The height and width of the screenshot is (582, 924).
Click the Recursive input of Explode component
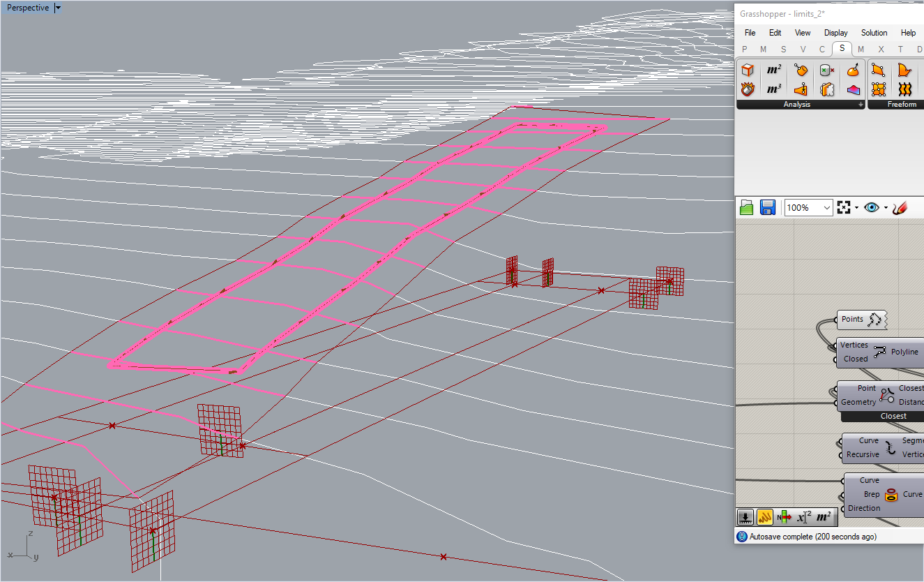pyautogui.click(x=863, y=454)
